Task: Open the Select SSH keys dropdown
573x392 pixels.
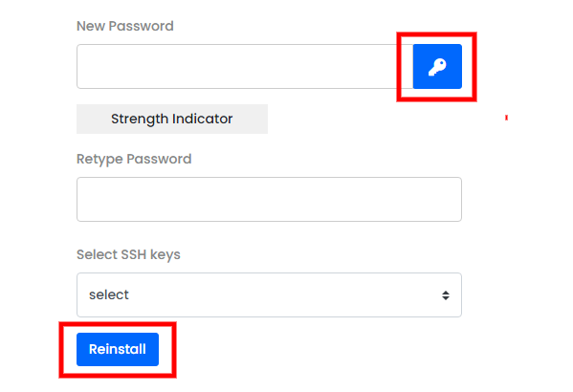Action: (x=269, y=294)
